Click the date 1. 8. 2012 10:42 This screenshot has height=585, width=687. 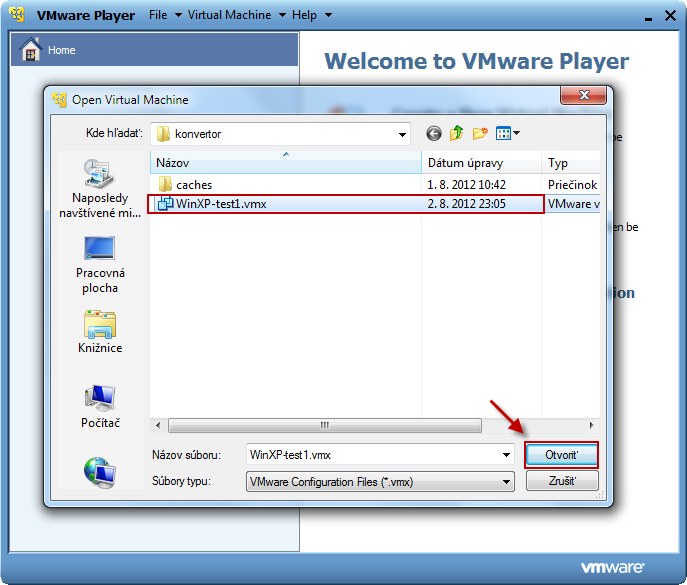pos(466,184)
